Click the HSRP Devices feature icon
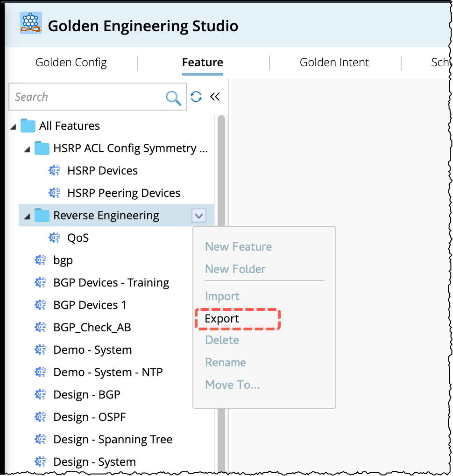The height and width of the screenshot is (476, 453). click(55, 171)
